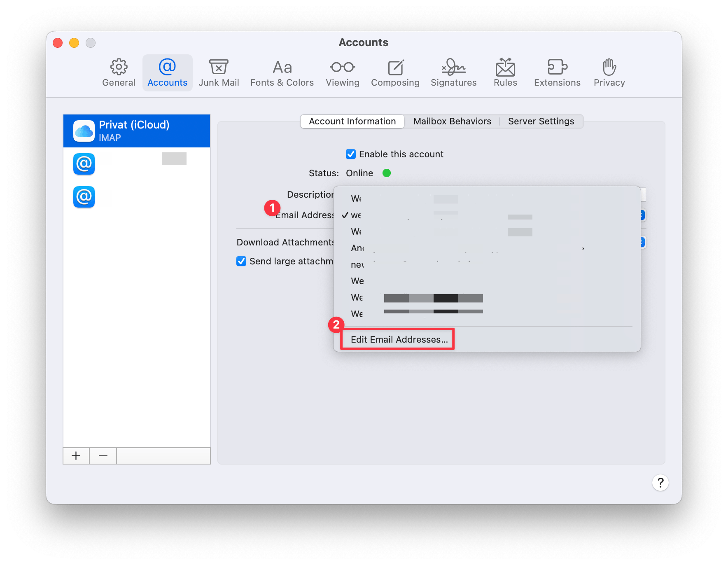Choose Edit Email Addresses from the menu
728x565 pixels.
[397, 339]
